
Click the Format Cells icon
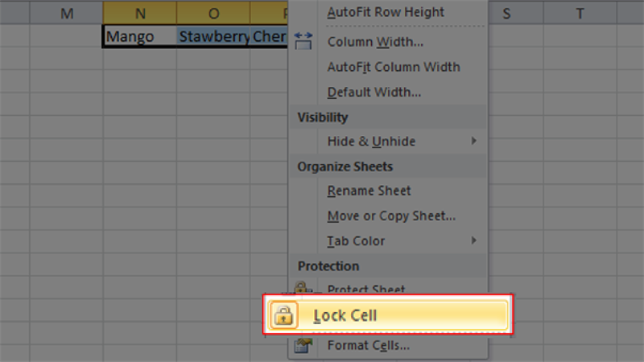click(303, 346)
